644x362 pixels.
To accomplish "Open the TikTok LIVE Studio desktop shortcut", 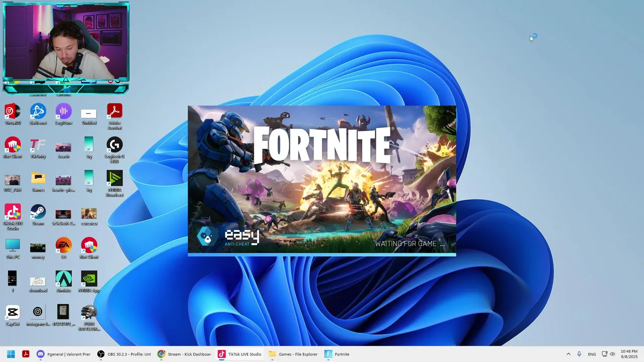I will pyautogui.click(x=13, y=217).
